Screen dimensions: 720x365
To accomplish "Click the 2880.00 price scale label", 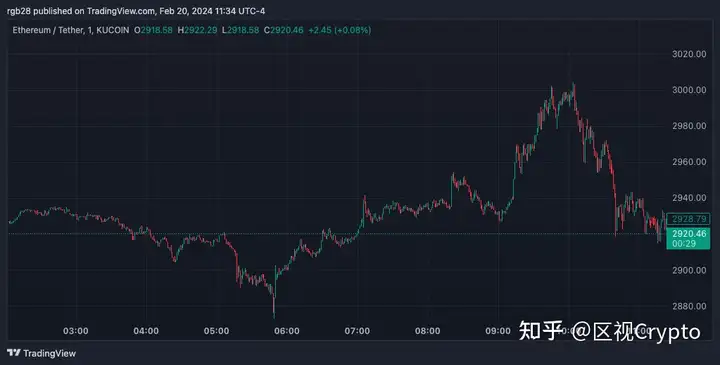I will [x=689, y=306].
